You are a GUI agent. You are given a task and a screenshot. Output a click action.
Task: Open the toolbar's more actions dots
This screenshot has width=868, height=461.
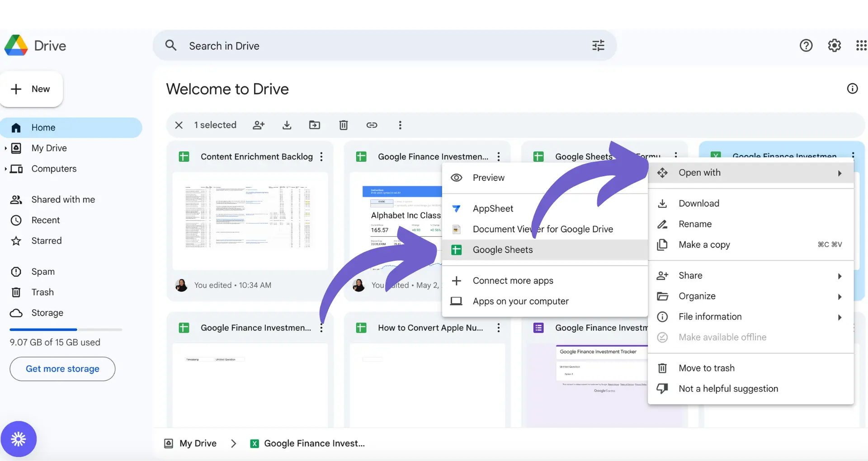400,125
